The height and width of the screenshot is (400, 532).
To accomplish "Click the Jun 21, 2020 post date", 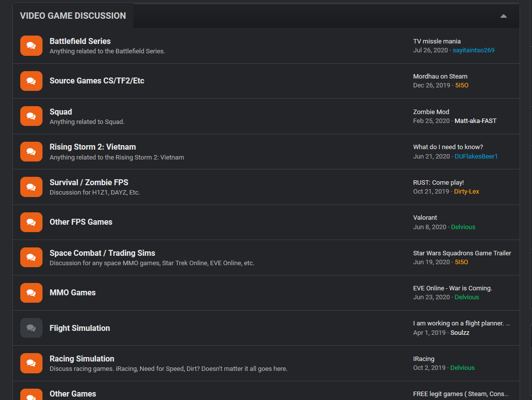I will tap(431, 156).
